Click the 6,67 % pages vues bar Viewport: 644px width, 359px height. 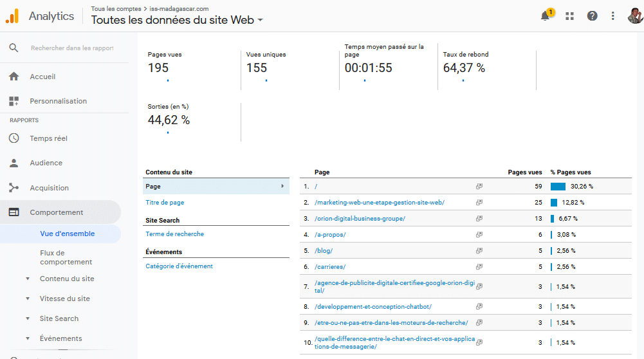point(552,219)
